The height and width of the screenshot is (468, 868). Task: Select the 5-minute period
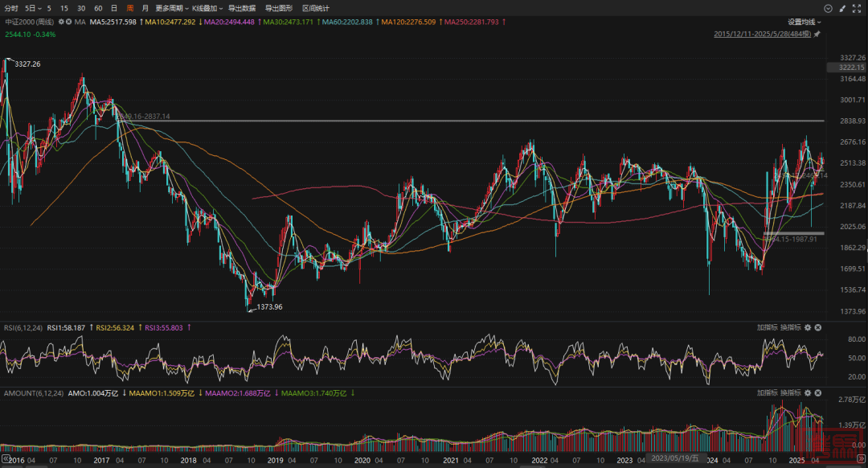(49, 8)
